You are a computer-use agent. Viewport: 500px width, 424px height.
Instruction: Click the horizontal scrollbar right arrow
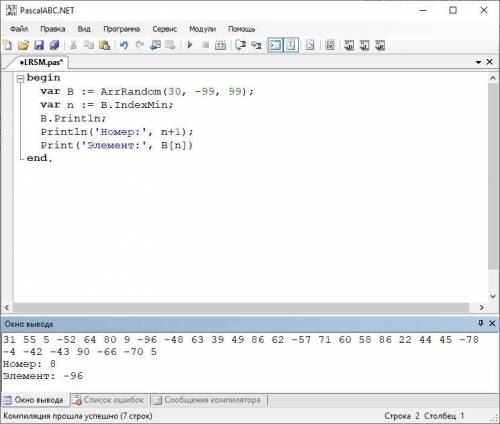pos(481,307)
